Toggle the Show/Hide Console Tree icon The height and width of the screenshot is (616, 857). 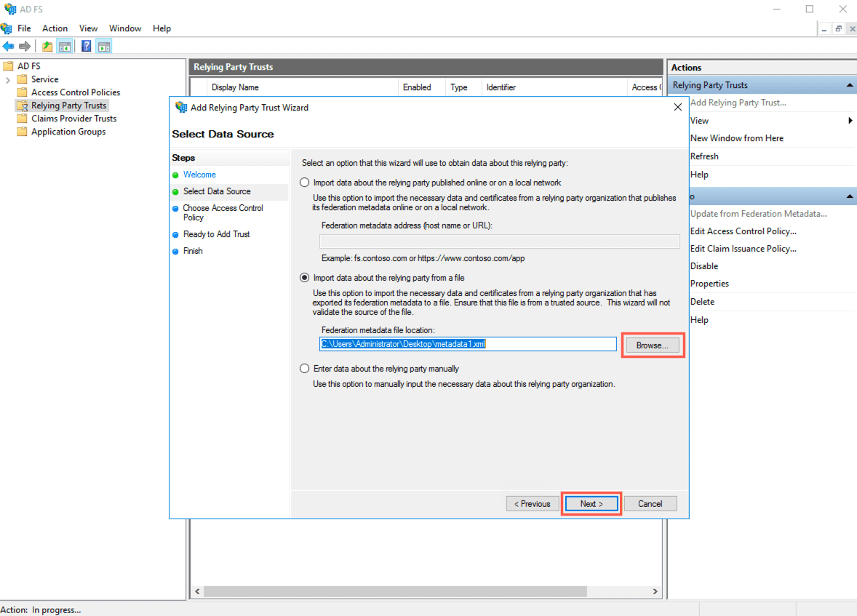65,47
